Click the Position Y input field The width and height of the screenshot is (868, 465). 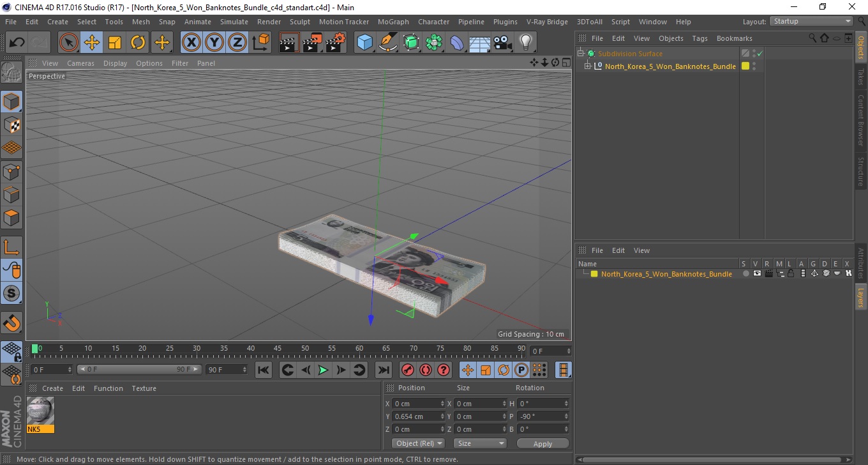(x=417, y=416)
